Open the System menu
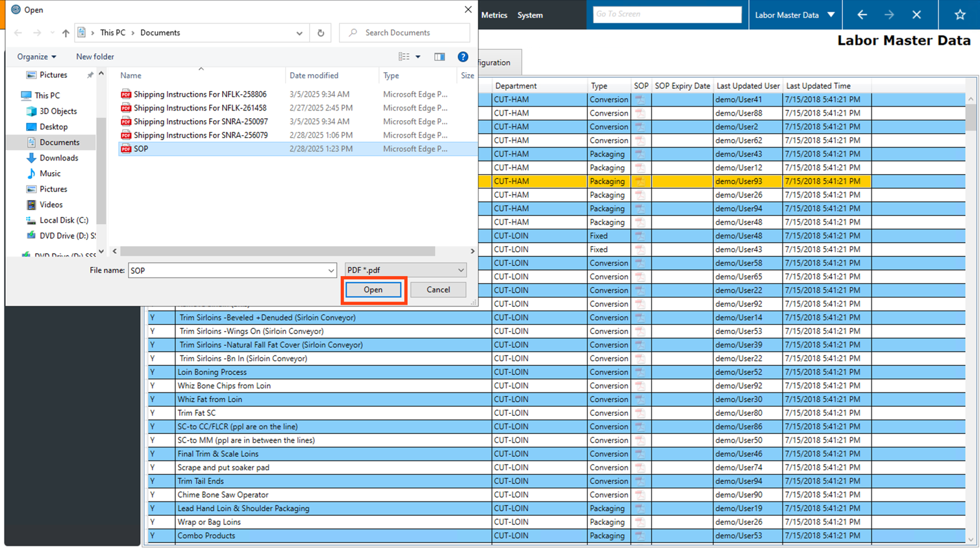Image resolution: width=980 pixels, height=549 pixels. pyautogui.click(x=530, y=15)
